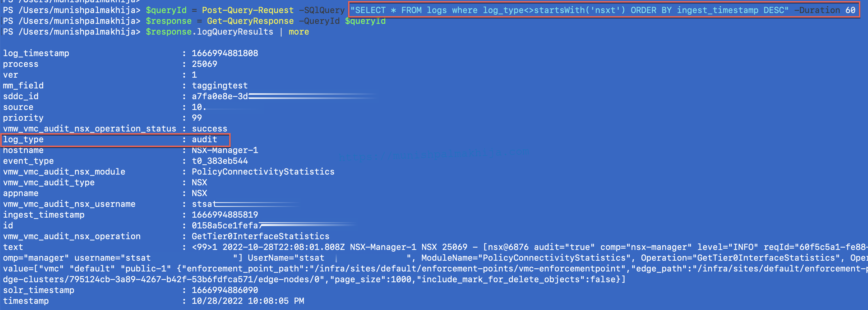Click the -Duration parameter value 60
The width and height of the screenshot is (868, 310).
coord(850,10)
